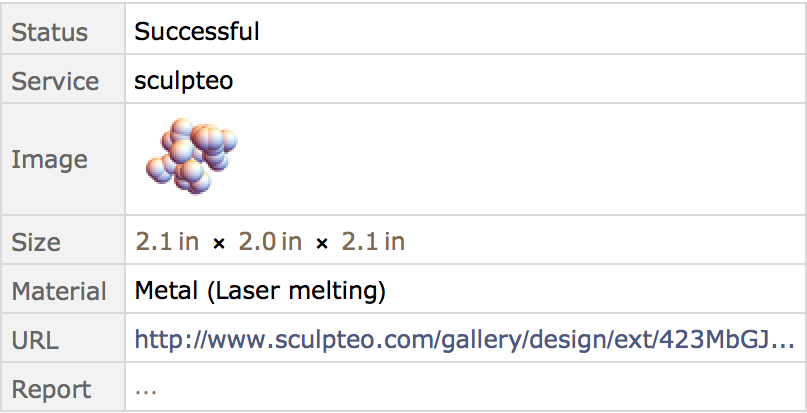Select the Size label cell
Screen dimensions: 807x413
click(63, 240)
